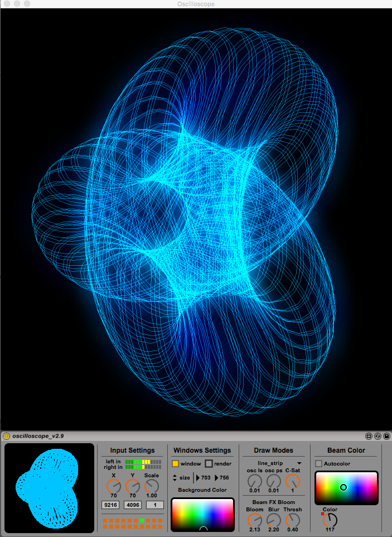Click the oscilloscope preview thumbnail
This screenshot has width=392, height=537.
coord(50,487)
